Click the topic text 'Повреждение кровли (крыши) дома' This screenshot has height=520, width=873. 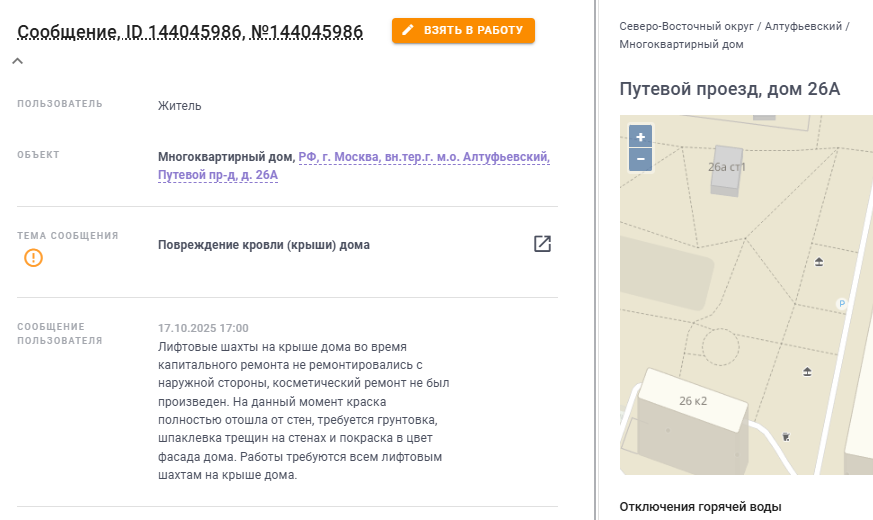click(264, 245)
